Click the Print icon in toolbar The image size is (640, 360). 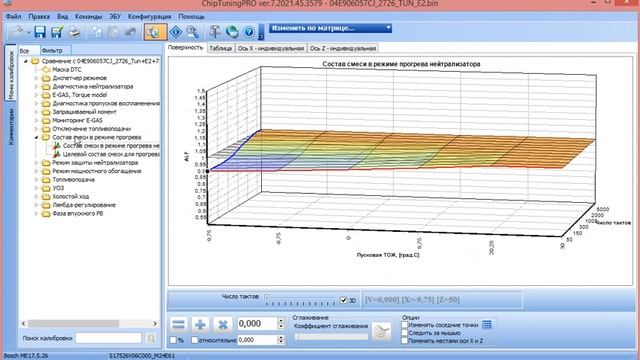coord(74,32)
